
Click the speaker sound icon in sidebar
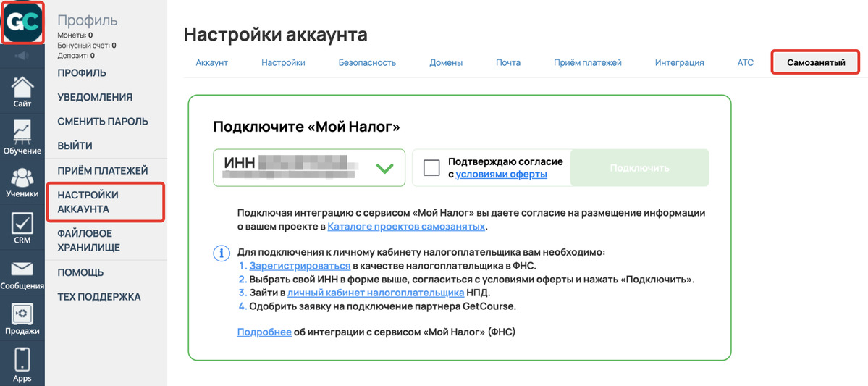(x=22, y=56)
